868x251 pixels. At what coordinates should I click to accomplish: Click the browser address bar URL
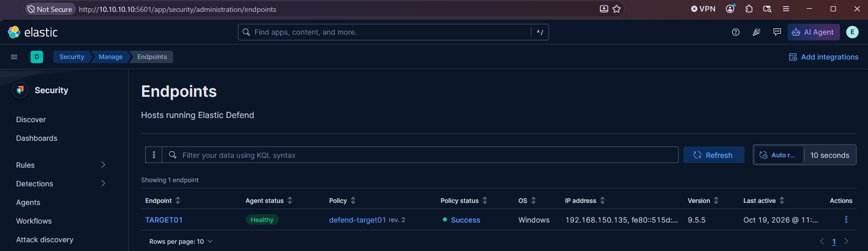point(177,9)
